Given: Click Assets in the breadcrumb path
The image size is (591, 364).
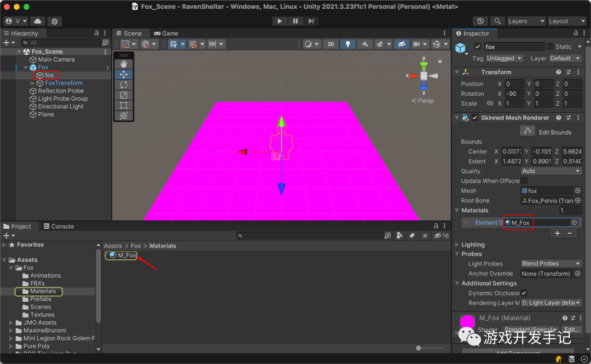Looking at the screenshot, I should 113,246.
